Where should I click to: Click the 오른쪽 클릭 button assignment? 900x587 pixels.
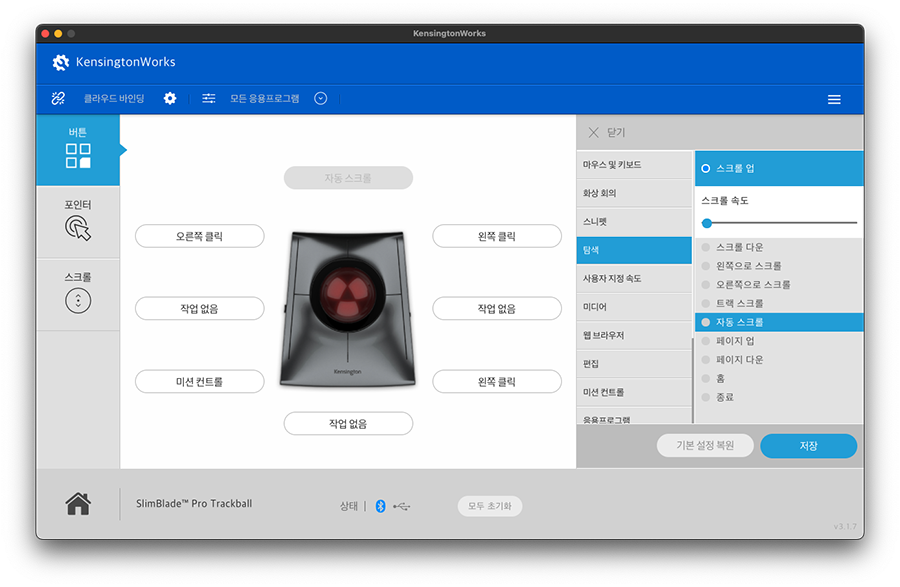pyautogui.click(x=199, y=236)
